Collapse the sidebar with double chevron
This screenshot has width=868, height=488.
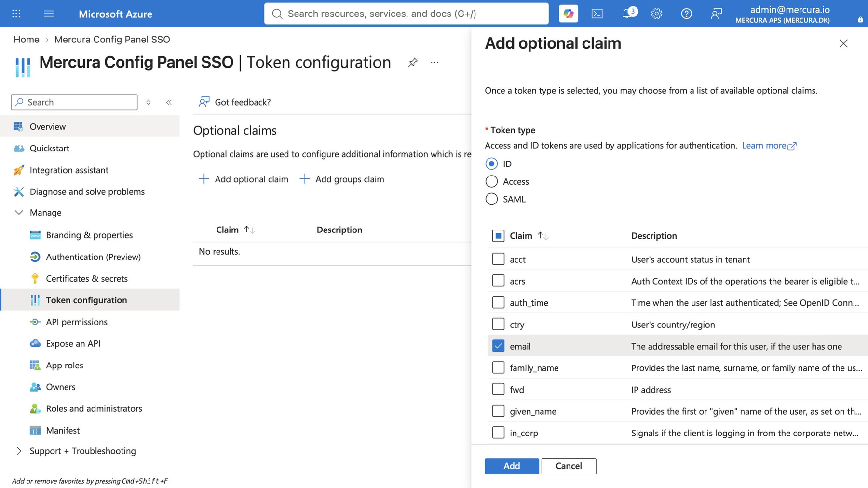pyautogui.click(x=169, y=102)
